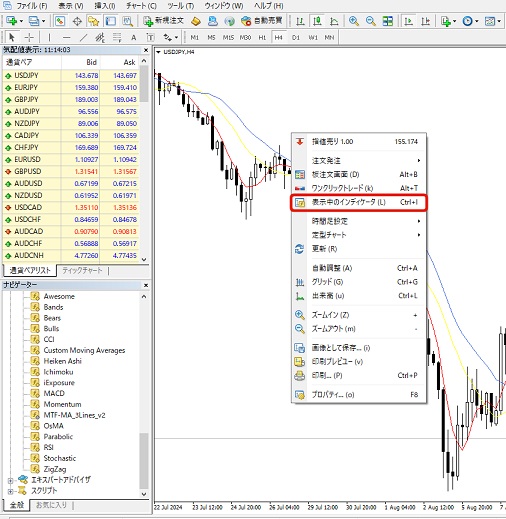Viewport: 506px width, 519px height.
Task: Click the Terminal window toolbar icon
Action: [110, 21]
